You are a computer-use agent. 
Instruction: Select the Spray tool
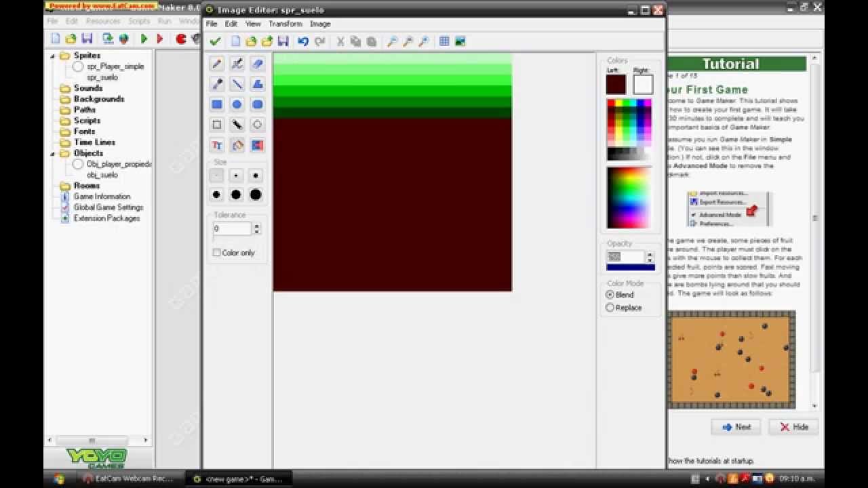[237, 64]
